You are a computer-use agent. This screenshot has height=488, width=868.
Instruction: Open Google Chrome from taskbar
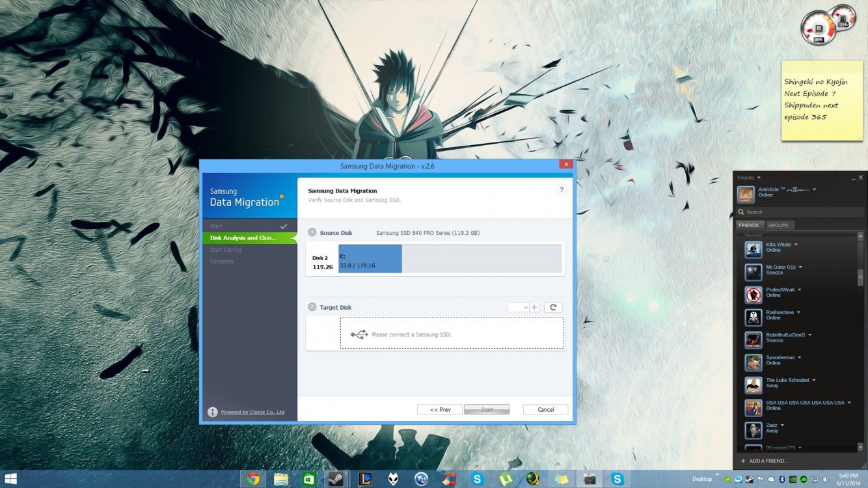coord(253,479)
